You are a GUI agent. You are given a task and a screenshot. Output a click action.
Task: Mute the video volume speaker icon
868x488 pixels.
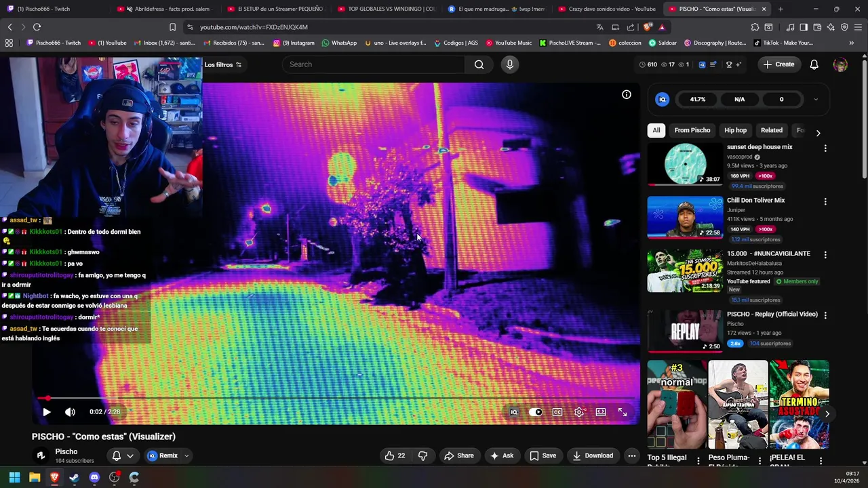tap(70, 411)
